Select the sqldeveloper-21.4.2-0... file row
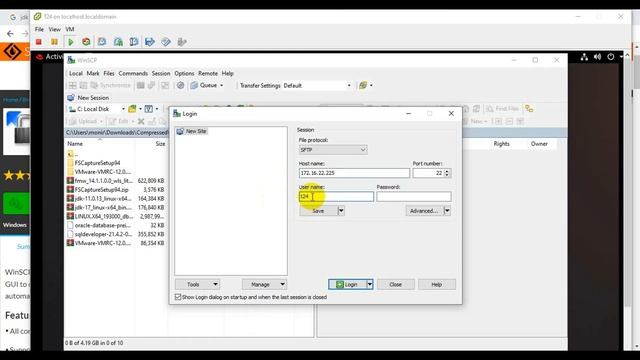640x360 pixels. point(116,234)
